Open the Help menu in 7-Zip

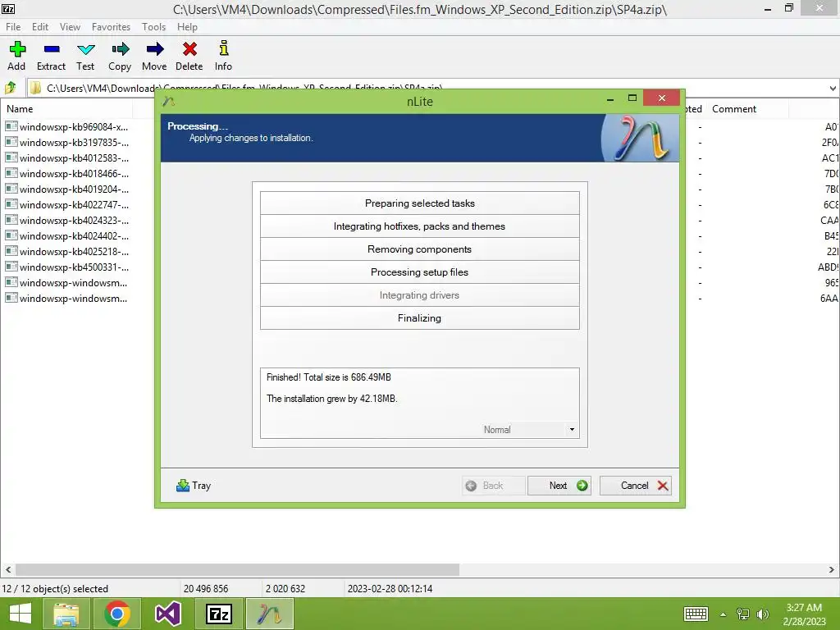tap(187, 27)
